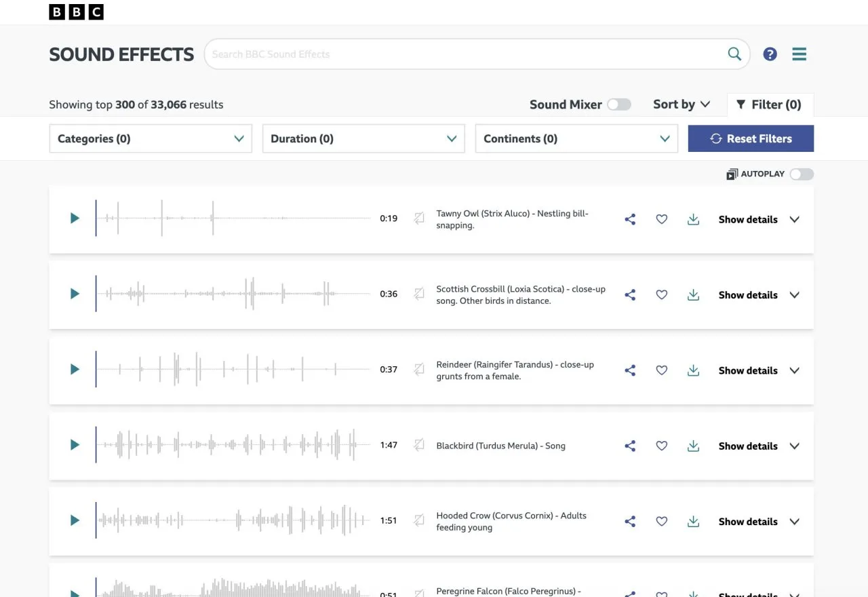Screen dimensions: 868x597
Task: Click the SOUND EFFECTS heading link
Action: (121, 54)
